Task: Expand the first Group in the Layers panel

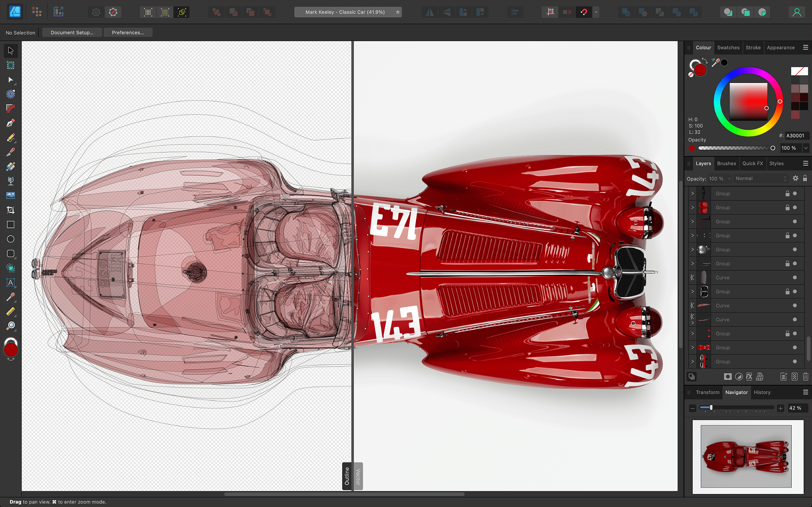Action: (692, 193)
